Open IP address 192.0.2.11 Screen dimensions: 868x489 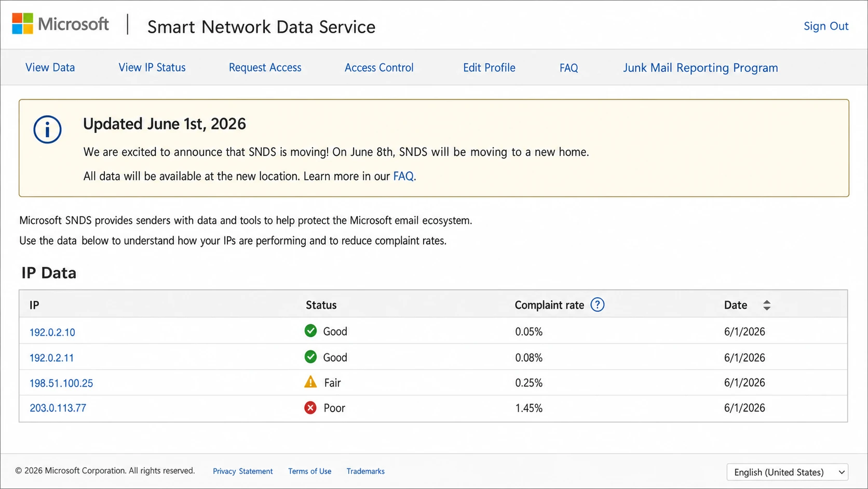[x=51, y=358]
